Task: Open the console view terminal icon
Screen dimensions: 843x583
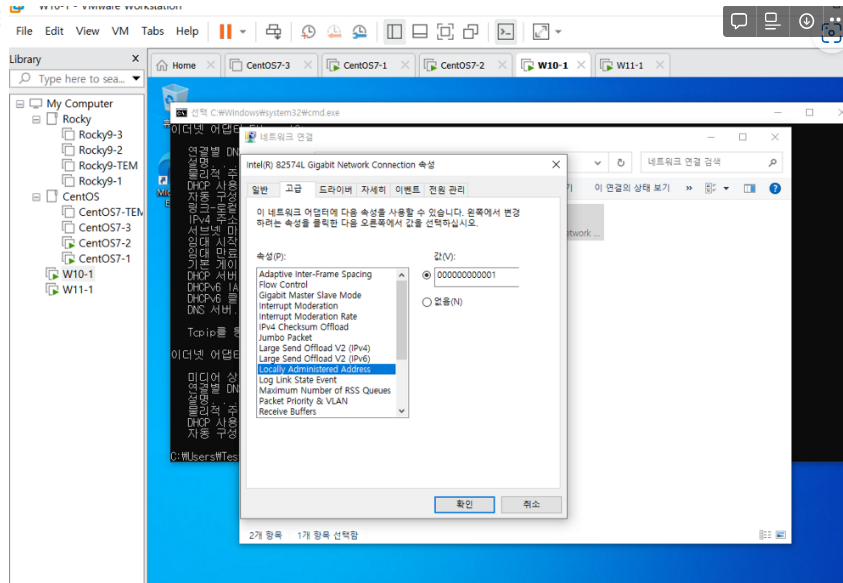Action: (x=506, y=32)
